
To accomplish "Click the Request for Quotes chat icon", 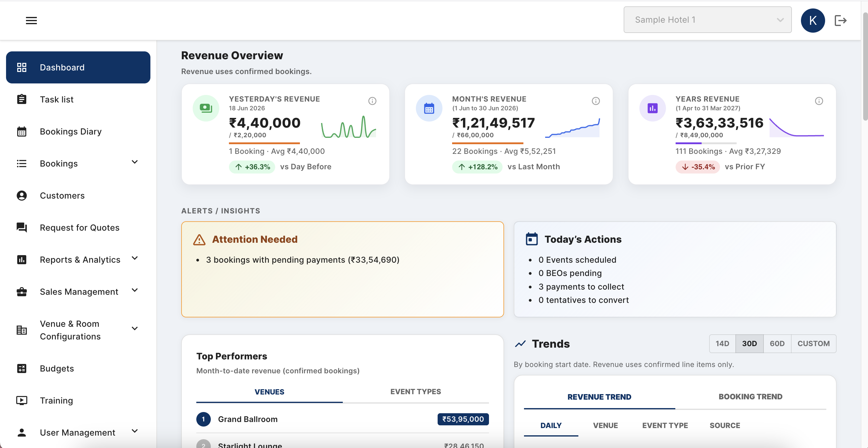I will click(x=21, y=227).
